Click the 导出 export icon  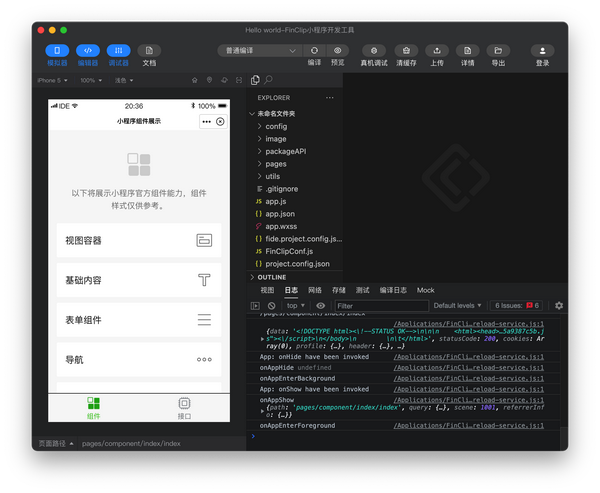498,51
